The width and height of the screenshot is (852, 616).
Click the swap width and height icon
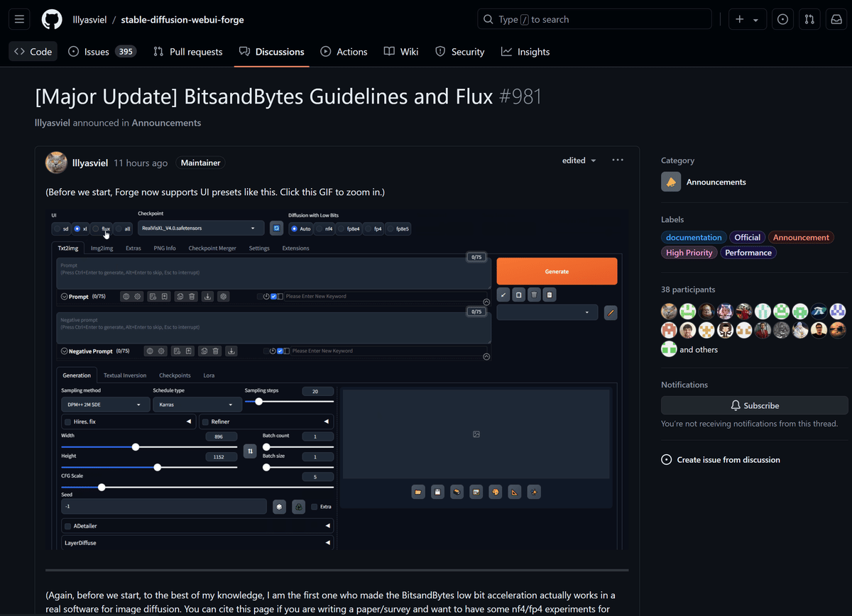point(250,451)
